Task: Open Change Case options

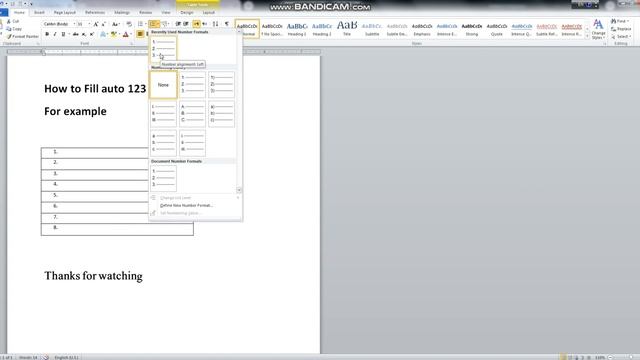Action: point(116,24)
